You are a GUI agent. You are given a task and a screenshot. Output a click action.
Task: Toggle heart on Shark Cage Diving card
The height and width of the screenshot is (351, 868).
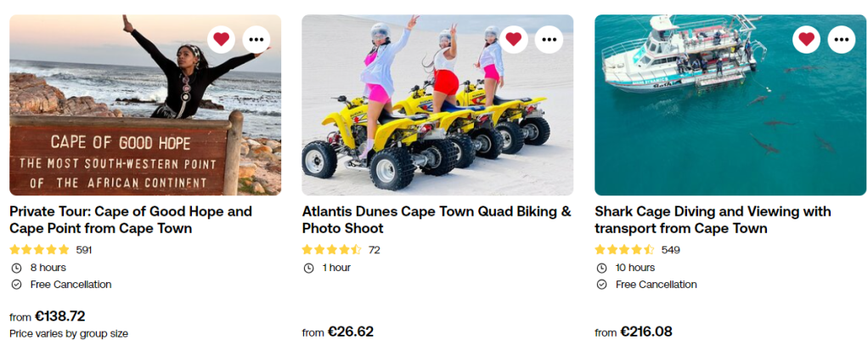pos(806,39)
